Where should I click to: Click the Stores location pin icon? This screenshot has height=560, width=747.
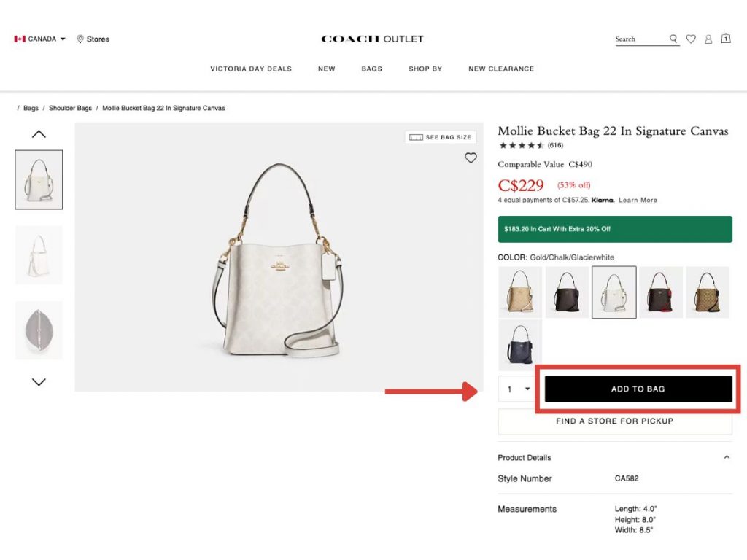pyautogui.click(x=80, y=39)
